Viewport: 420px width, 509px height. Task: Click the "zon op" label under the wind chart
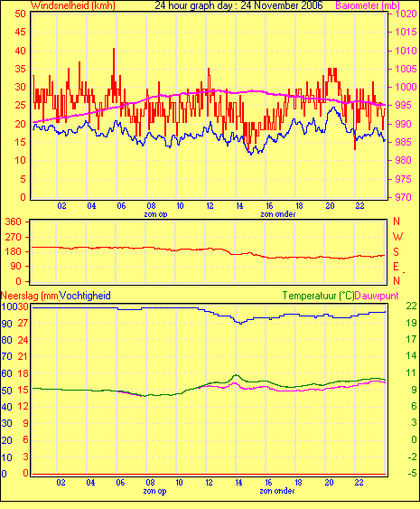pos(155,214)
